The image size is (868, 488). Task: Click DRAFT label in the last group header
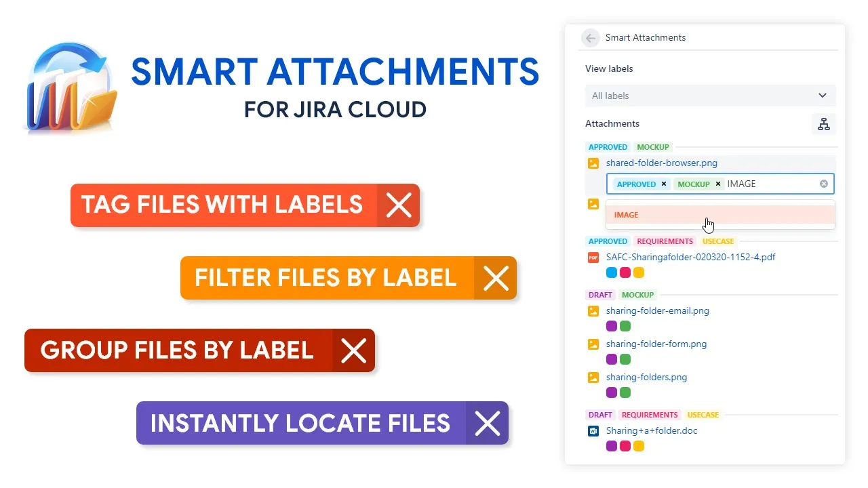[600, 415]
